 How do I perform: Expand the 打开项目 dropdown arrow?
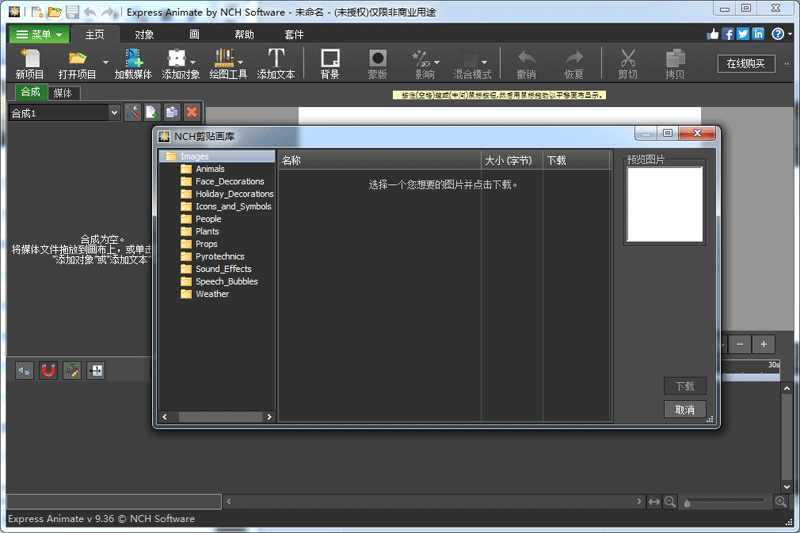(105, 63)
